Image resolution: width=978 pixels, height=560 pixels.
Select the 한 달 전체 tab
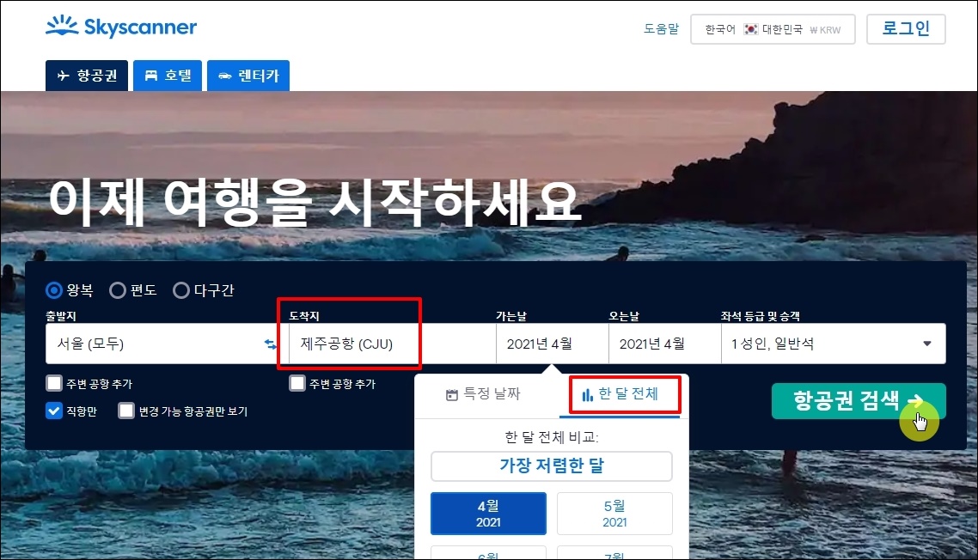[620, 394]
